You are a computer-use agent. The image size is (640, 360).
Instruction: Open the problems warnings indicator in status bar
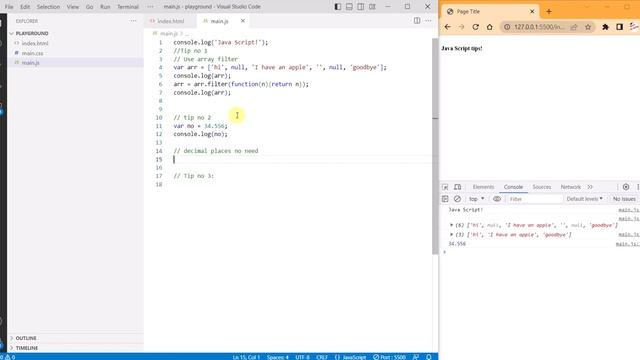[x=8, y=357]
